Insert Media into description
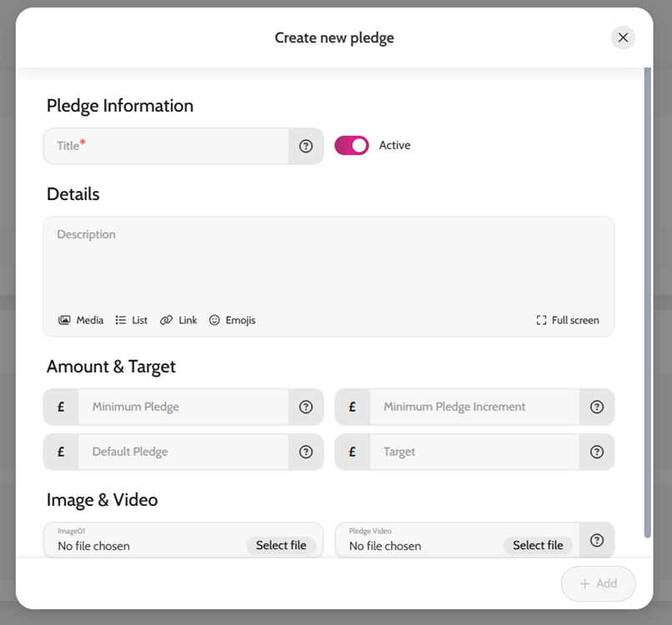672x625 pixels. [81, 320]
